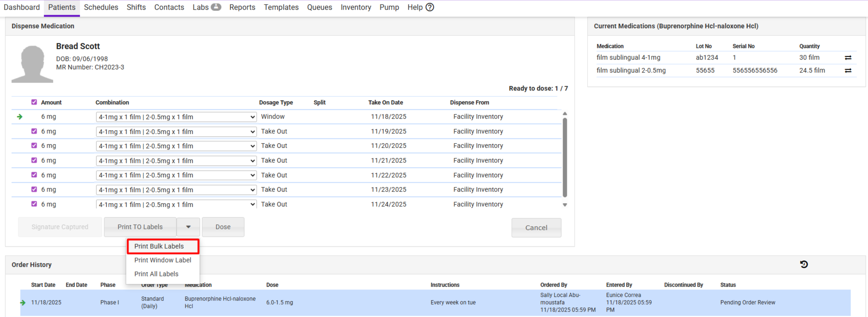Viewport: 868px width, 317px height.
Task: Open Combination dropdown for 11/21/2025 dose
Action: pos(176,161)
